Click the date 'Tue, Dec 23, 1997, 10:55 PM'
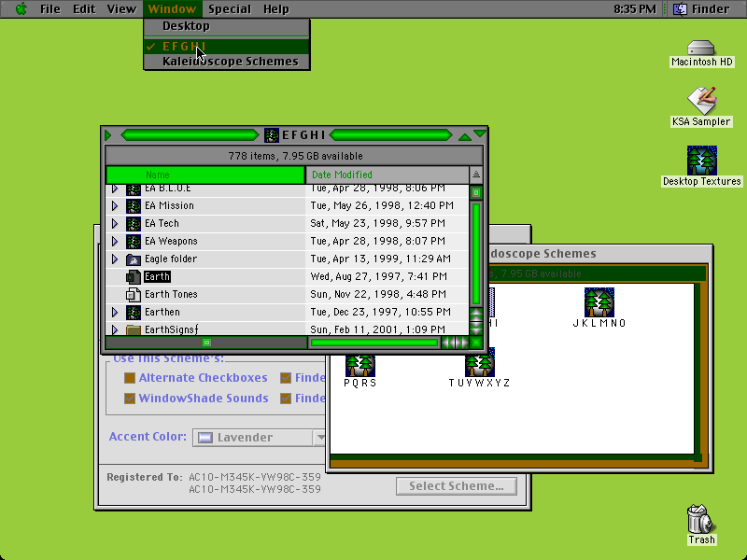The height and width of the screenshot is (560, 747). click(381, 313)
